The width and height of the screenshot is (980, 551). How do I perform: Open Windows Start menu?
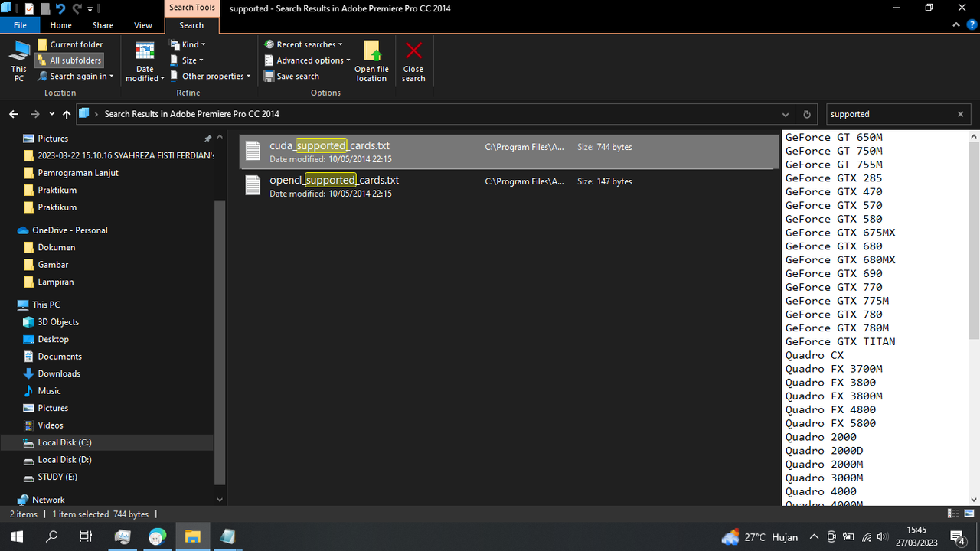(x=17, y=536)
